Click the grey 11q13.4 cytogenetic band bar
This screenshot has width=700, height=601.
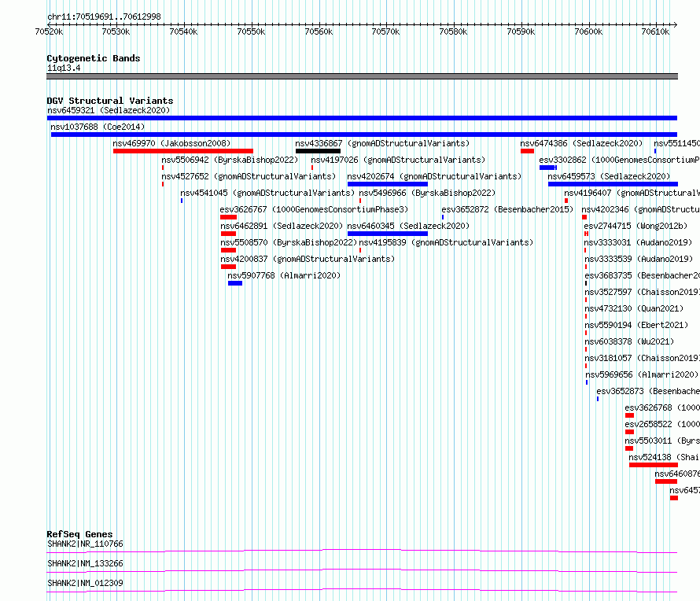click(x=362, y=76)
